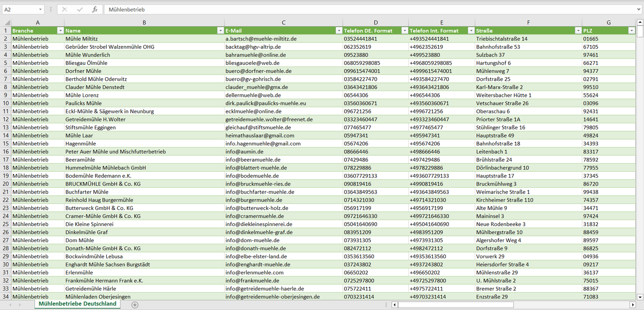Click the Insert Function fx icon
Screen dimensions: 644x310
click(x=94, y=9)
